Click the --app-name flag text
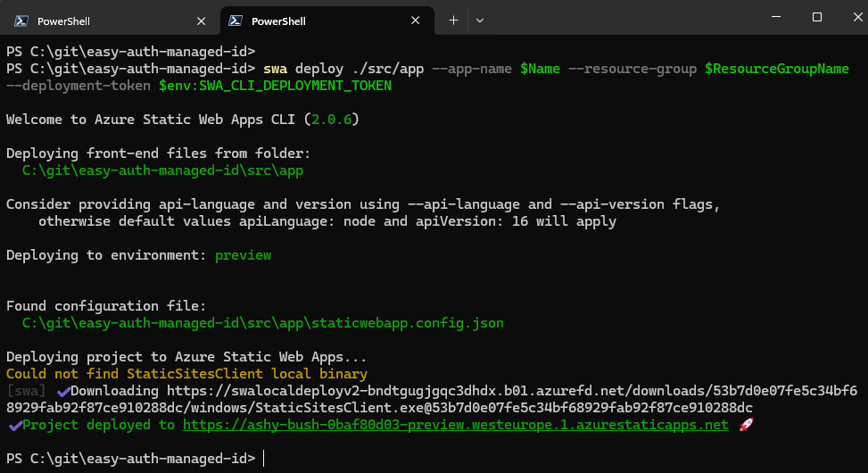This screenshot has width=868, height=473. [x=472, y=69]
